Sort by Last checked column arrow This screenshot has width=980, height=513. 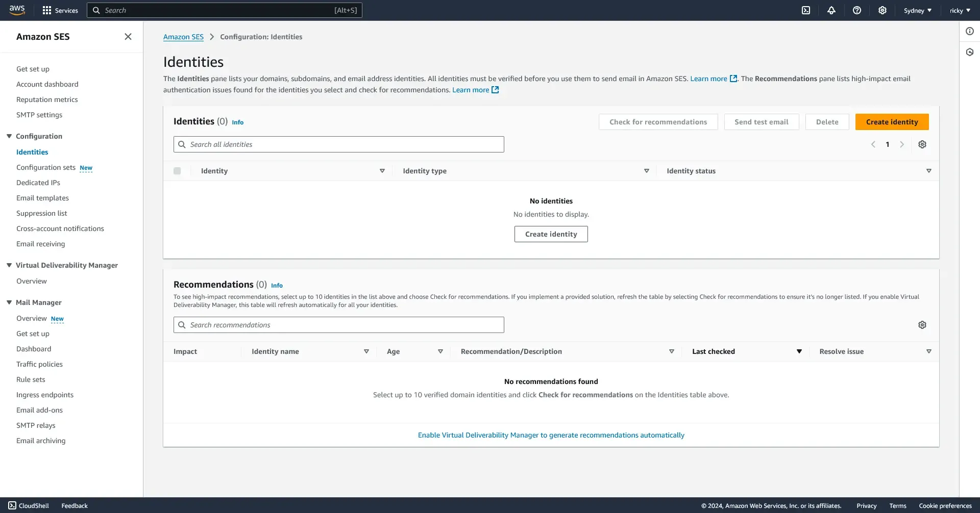click(x=799, y=351)
